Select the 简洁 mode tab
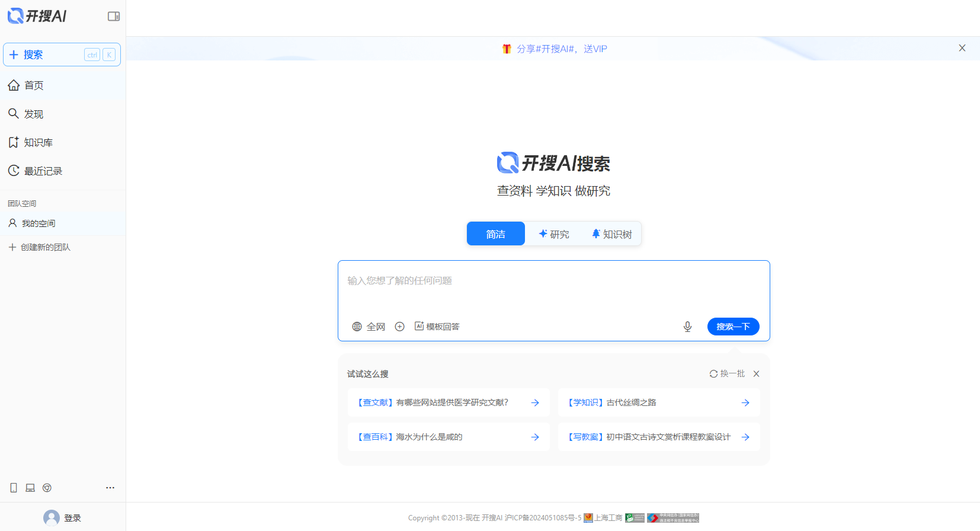The width and height of the screenshot is (980, 531). tap(496, 233)
